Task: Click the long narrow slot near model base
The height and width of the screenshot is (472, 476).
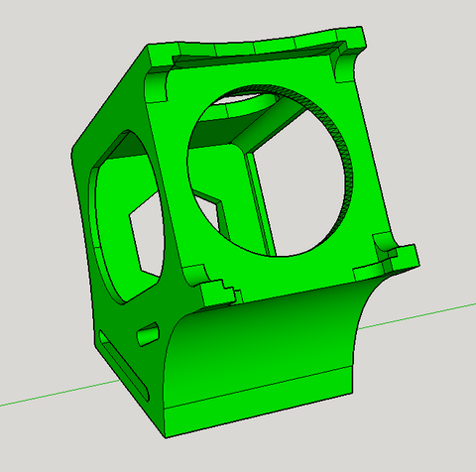Action: pyautogui.click(x=124, y=365)
